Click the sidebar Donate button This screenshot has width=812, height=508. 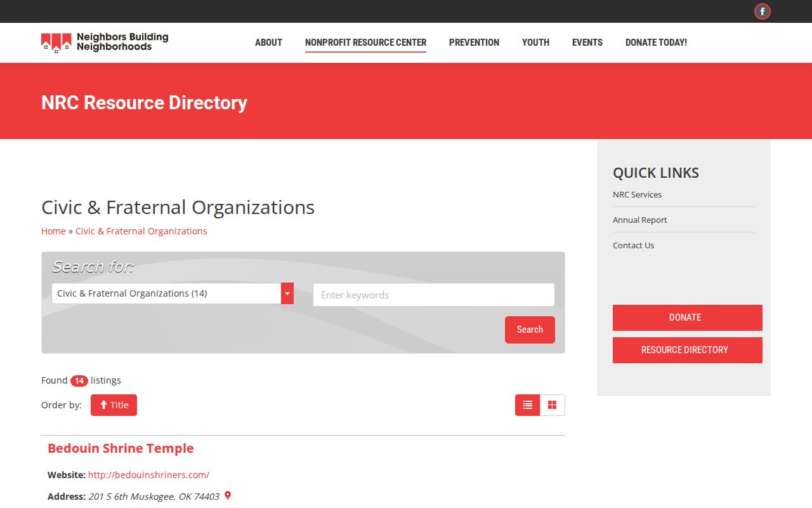tap(687, 317)
